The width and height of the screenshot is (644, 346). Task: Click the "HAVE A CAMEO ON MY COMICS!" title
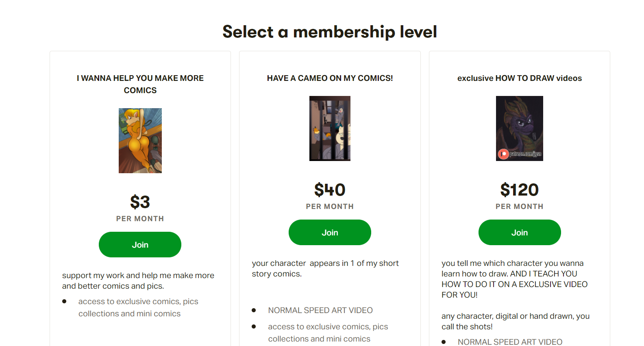tap(330, 78)
